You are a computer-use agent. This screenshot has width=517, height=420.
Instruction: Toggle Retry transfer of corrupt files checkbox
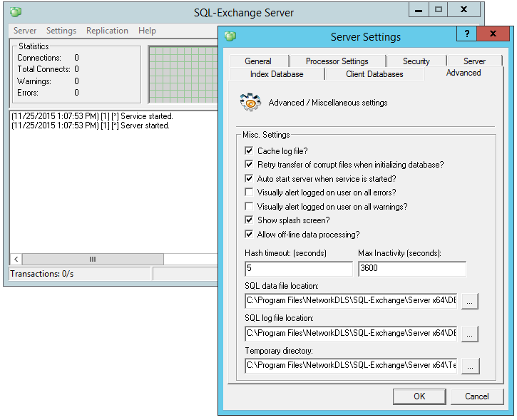(249, 164)
